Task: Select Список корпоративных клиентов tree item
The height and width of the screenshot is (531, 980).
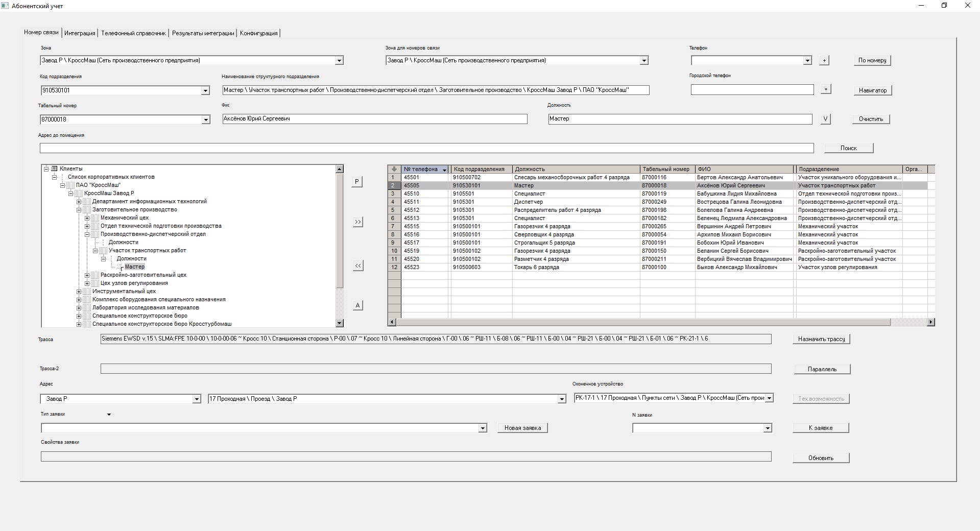Action: (111, 177)
